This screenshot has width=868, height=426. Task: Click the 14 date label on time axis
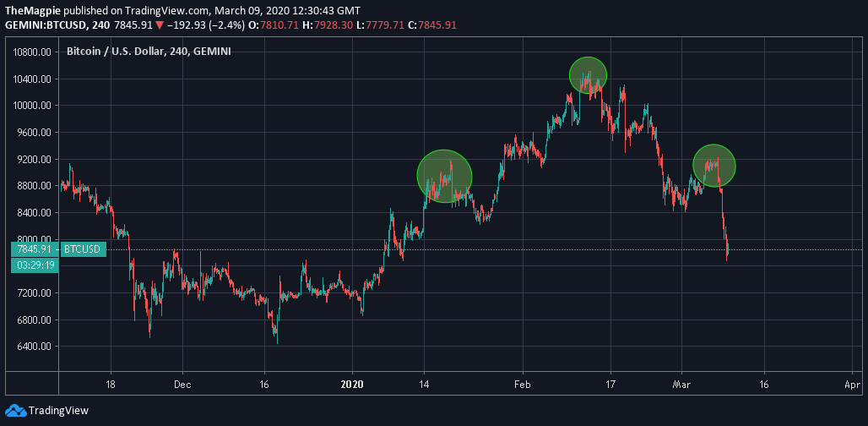[424, 384]
